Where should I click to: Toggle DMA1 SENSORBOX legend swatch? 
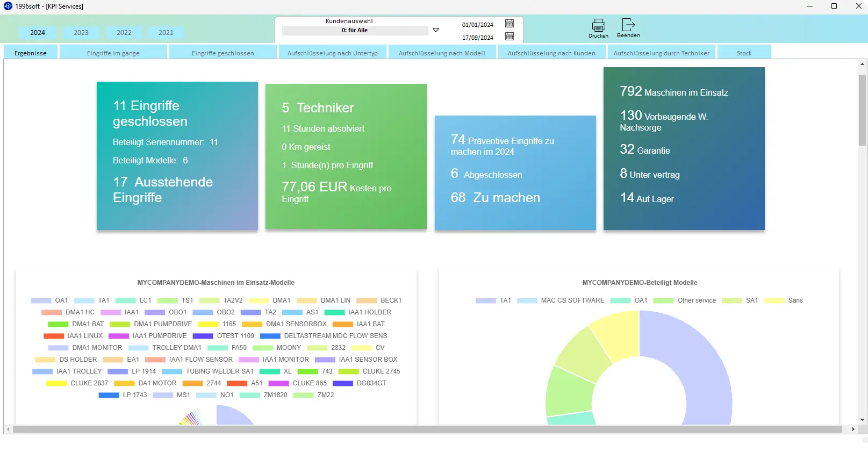point(252,324)
